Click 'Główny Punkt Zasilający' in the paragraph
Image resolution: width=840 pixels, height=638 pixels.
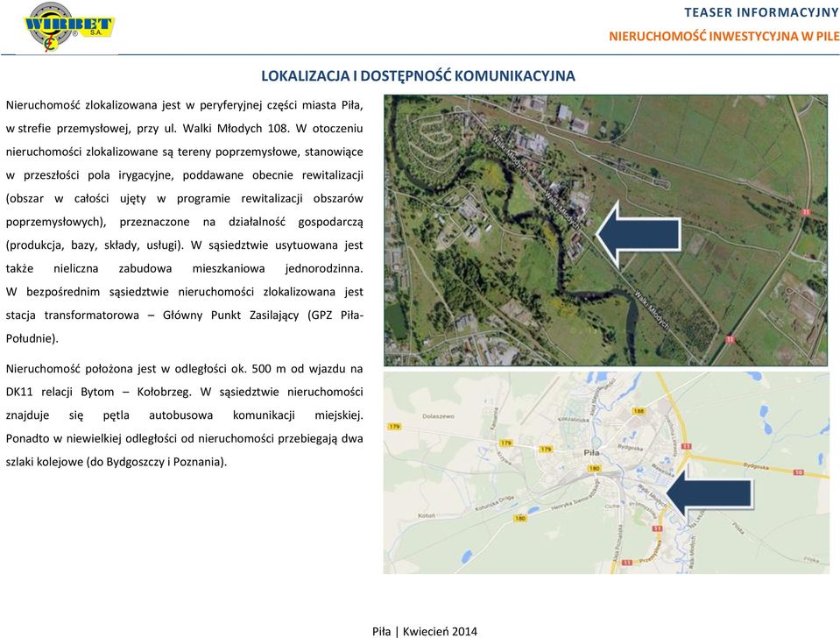231,315
